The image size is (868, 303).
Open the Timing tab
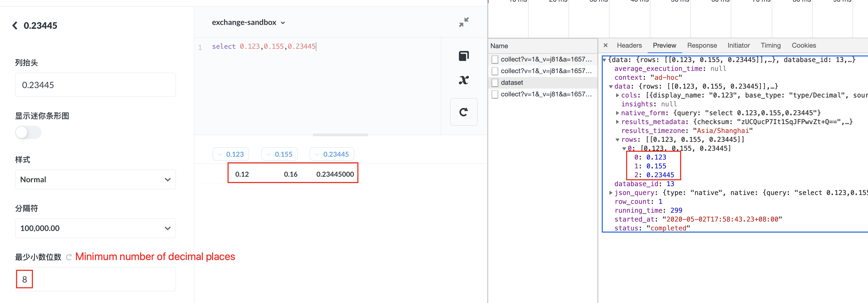click(x=771, y=45)
